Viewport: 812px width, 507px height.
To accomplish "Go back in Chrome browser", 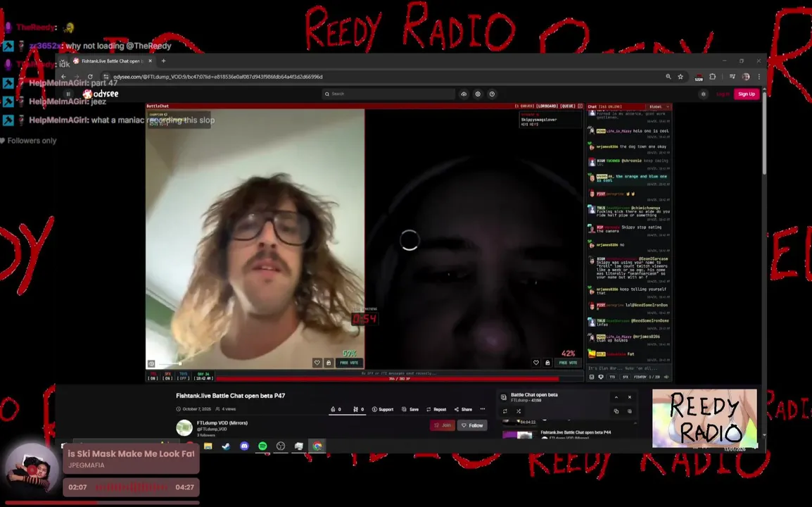I will 64,77.
